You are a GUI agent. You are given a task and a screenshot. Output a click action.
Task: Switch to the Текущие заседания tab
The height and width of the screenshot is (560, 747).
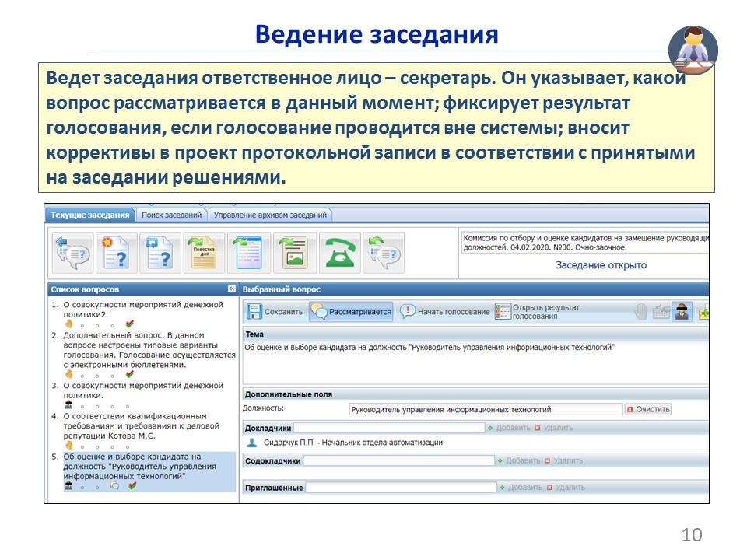(x=90, y=215)
